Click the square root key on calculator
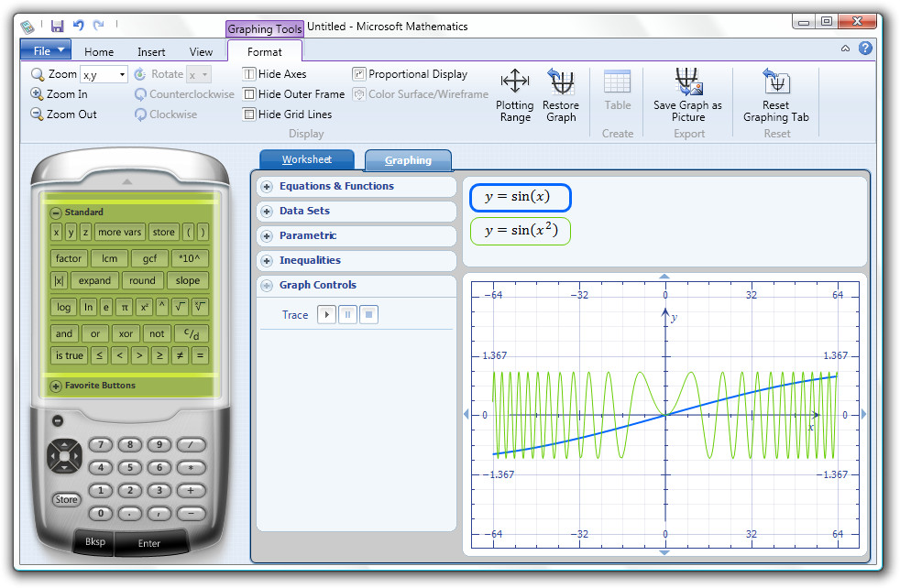This screenshot has height=588, width=900. pyautogui.click(x=180, y=306)
